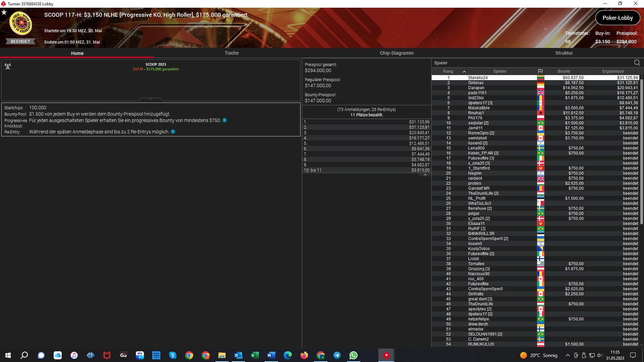Screen dimensions: 644x362
Task: Open Microsoft Edge from the taskbar
Action: click(x=288, y=355)
